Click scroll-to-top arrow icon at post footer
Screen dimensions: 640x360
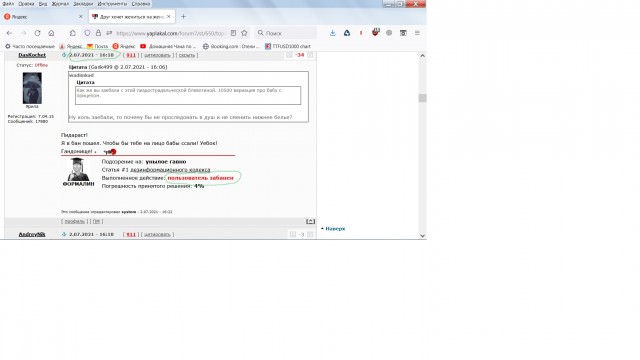310,222
